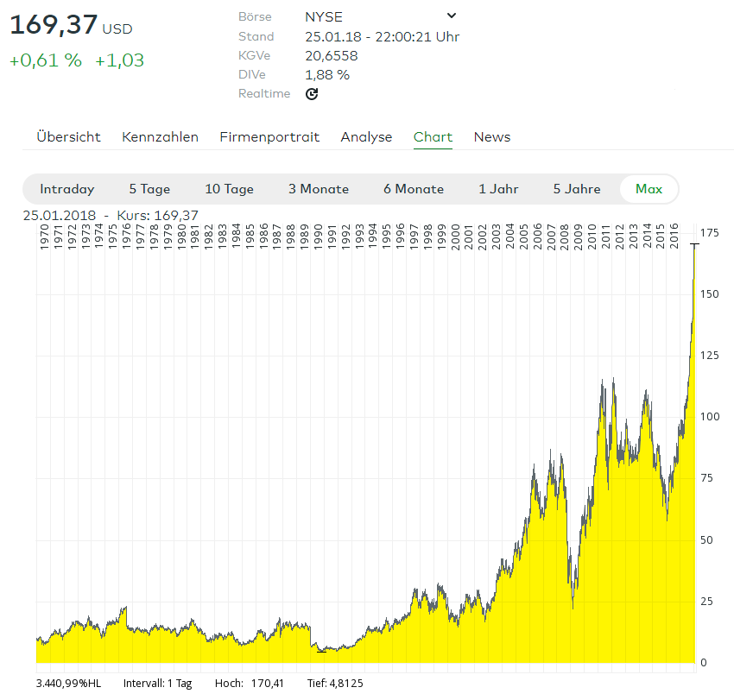Go to the Firmenportrait tab
Image resolution: width=734 pixels, height=700 pixels.
(x=269, y=136)
